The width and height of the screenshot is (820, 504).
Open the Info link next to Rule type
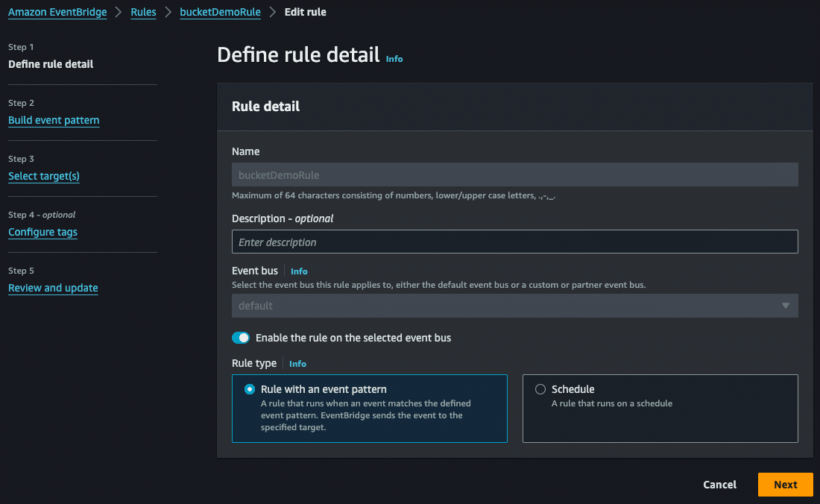297,363
